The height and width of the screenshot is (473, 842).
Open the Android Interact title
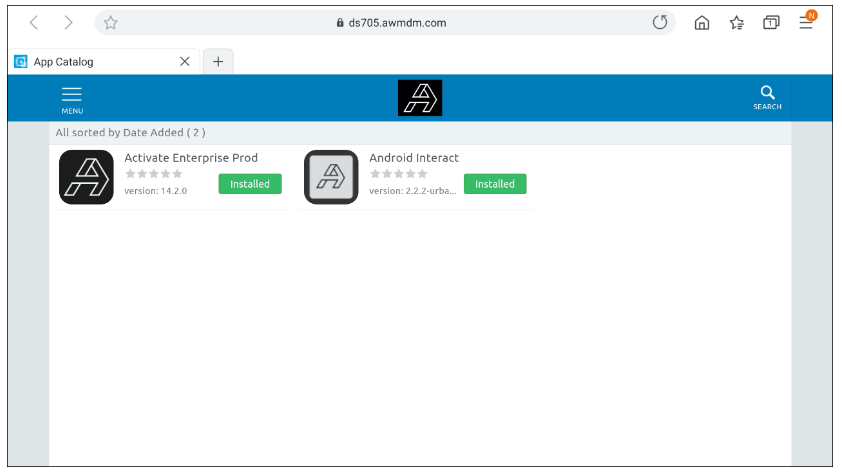pyautogui.click(x=414, y=158)
